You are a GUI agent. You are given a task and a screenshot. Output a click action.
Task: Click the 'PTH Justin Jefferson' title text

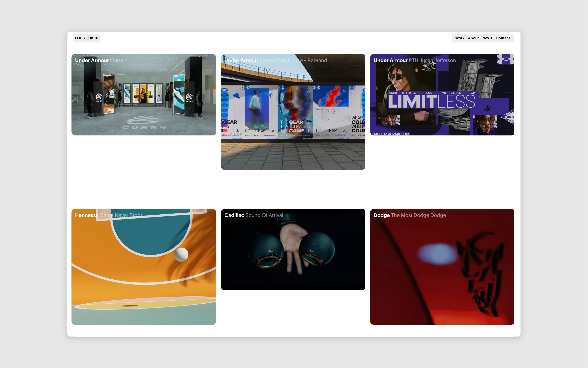coord(432,60)
